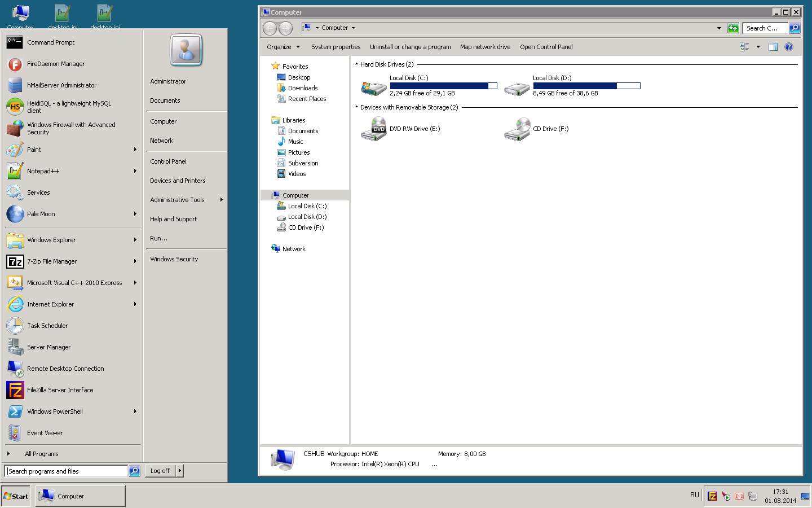Open Help and Support menu entry
The image size is (812, 508).
tap(174, 219)
